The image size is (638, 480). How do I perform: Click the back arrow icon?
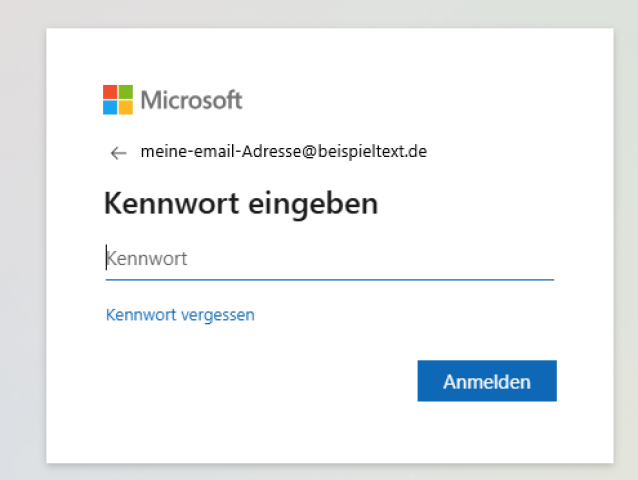pyautogui.click(x=119, y=153)
